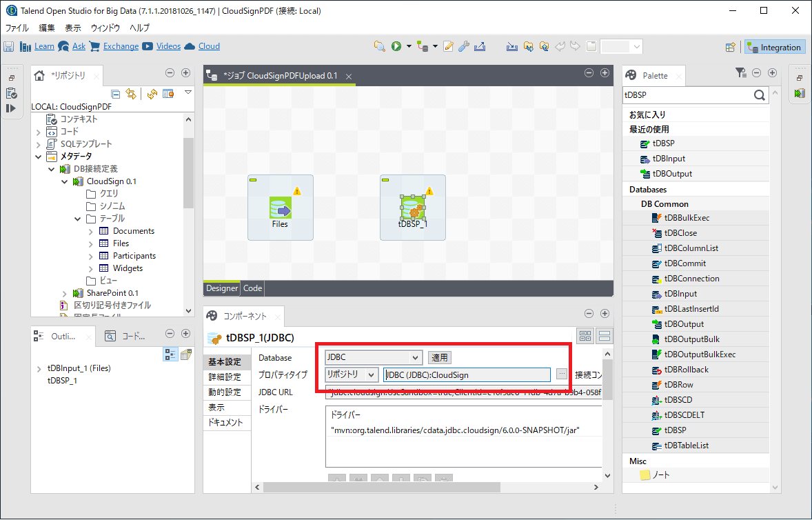Click the JDBC URL field
Viewport: 812px width, 520px height.
[463, 392]
